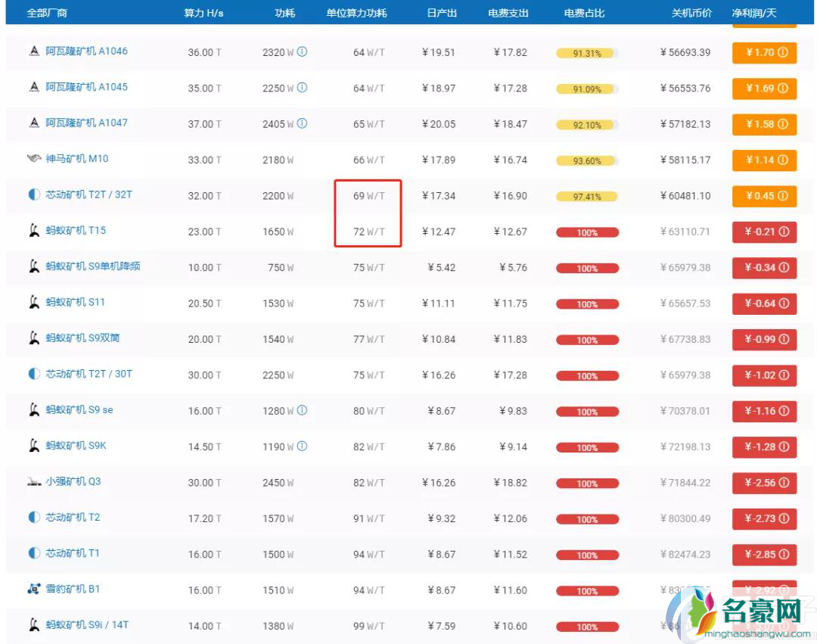Open the 蚂蚁矿机 T15 miner link

(x=76, y=230)
